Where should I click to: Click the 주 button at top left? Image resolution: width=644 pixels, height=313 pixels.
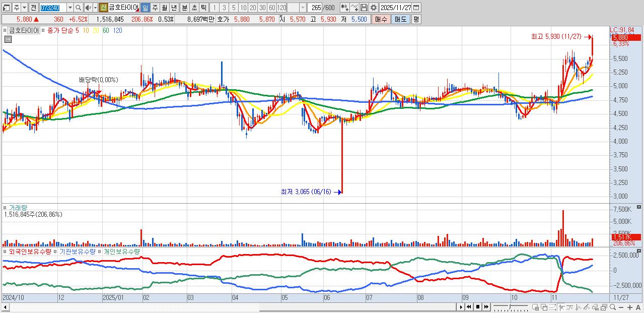click(17, 8)
